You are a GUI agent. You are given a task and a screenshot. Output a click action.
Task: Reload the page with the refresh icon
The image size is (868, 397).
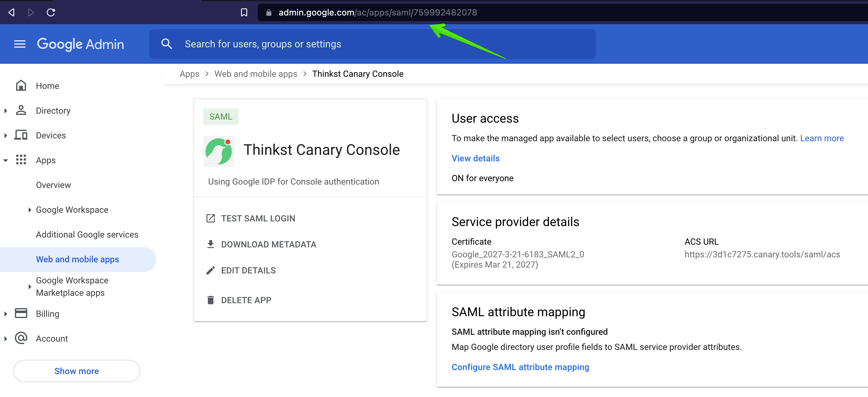pos(51,12)
